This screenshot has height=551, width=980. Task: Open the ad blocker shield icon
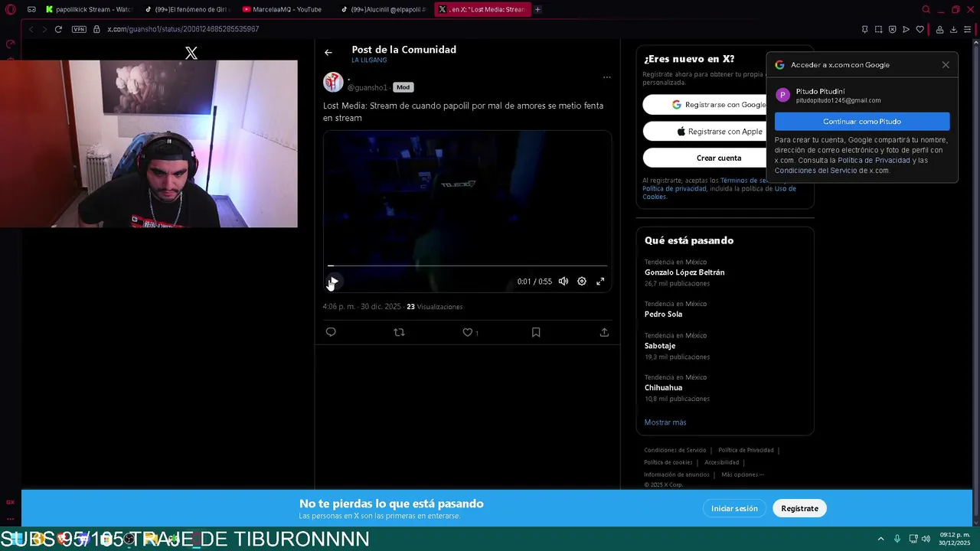[892, 29]
